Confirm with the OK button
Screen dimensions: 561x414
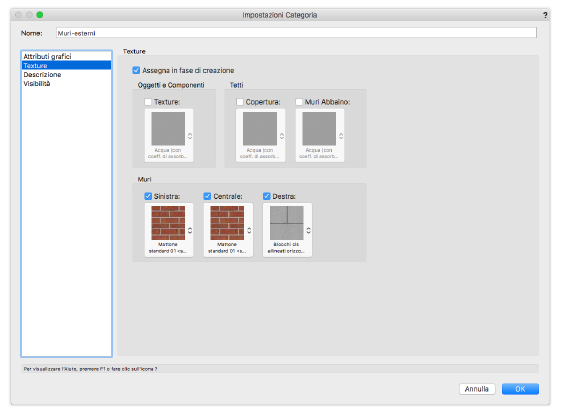pyautogui.click(x=520, y=389)
